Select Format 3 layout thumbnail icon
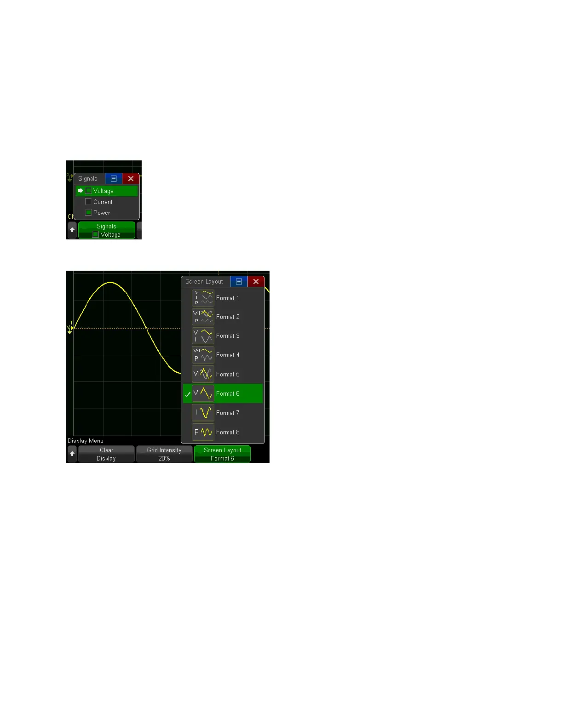 [203, 336]
